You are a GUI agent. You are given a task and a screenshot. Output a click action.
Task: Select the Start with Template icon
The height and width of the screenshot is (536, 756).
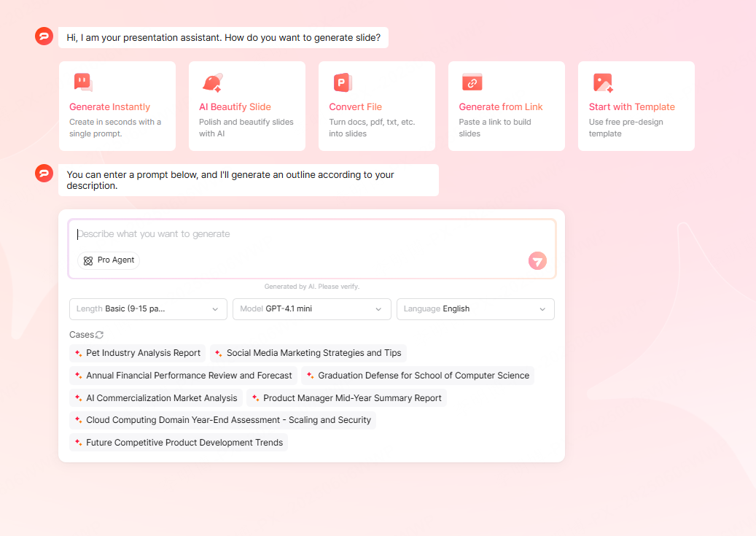click(x=601, y=82)
